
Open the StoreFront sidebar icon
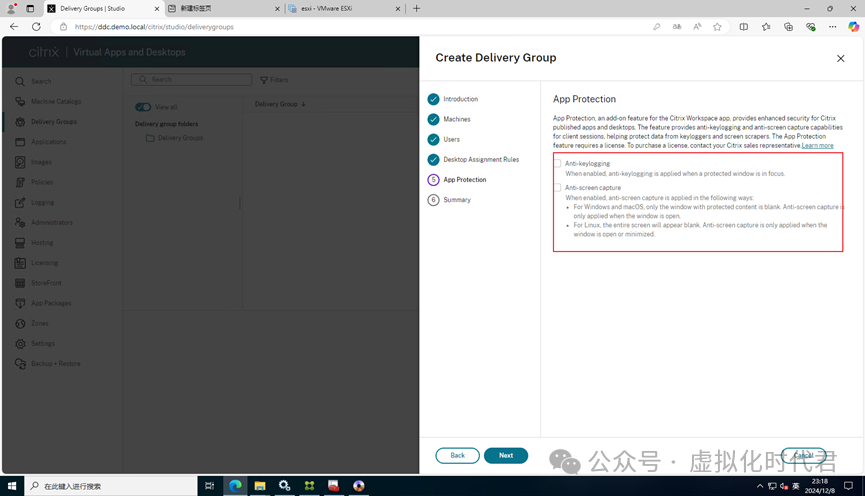click(x=20, y=283)
